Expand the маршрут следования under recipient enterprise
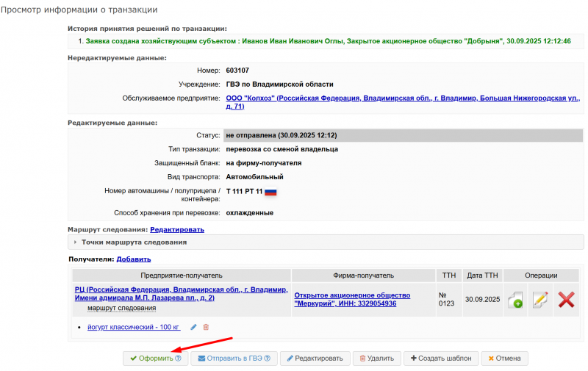This screenshot has width=588, height=371. (121, 309)
